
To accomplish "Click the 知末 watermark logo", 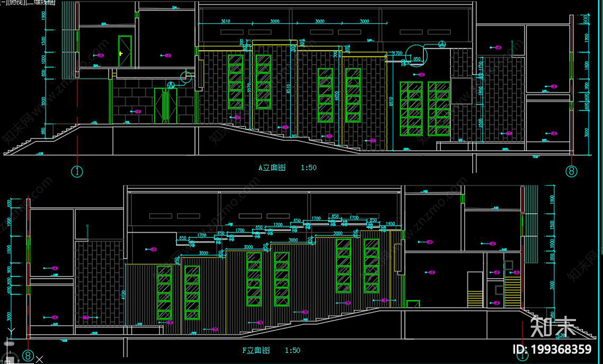I will (553, 326).
